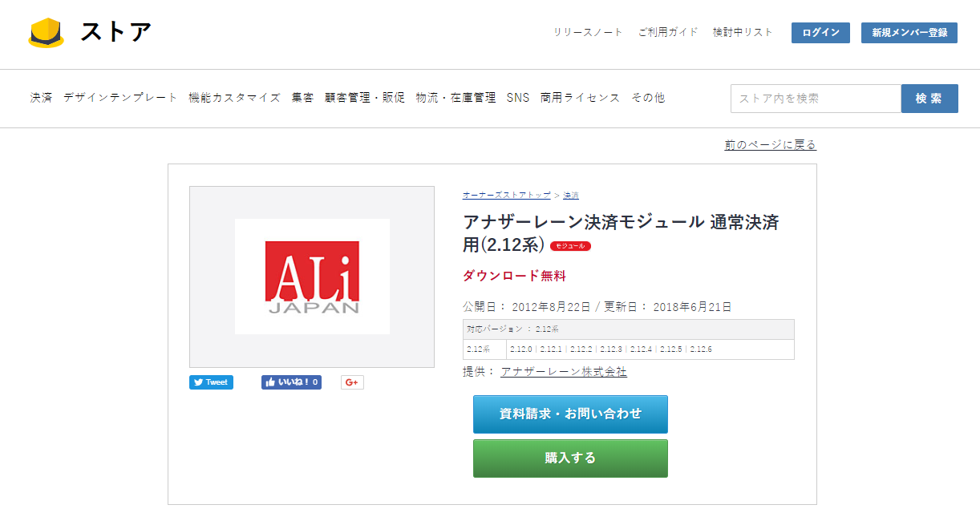This screenshot has width=980, height=513.
Task: Click the 対応バージョン header row
Action: [x=629, y=329]
